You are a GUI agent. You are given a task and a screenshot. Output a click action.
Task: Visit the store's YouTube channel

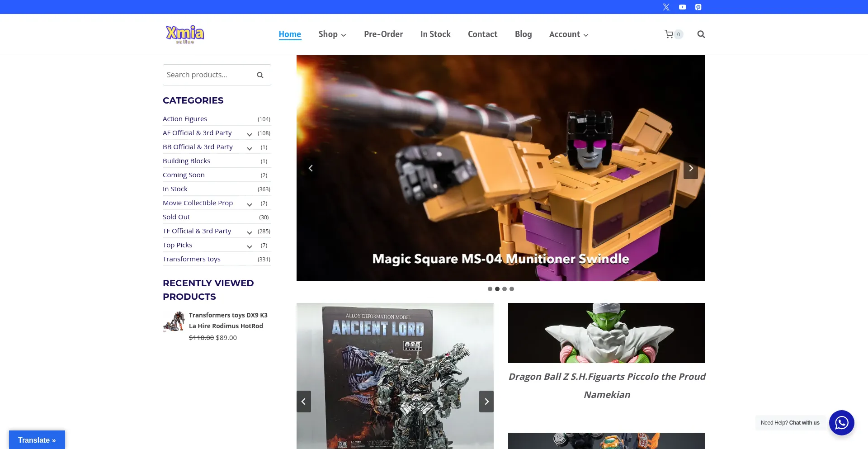(x=682, y=7)
